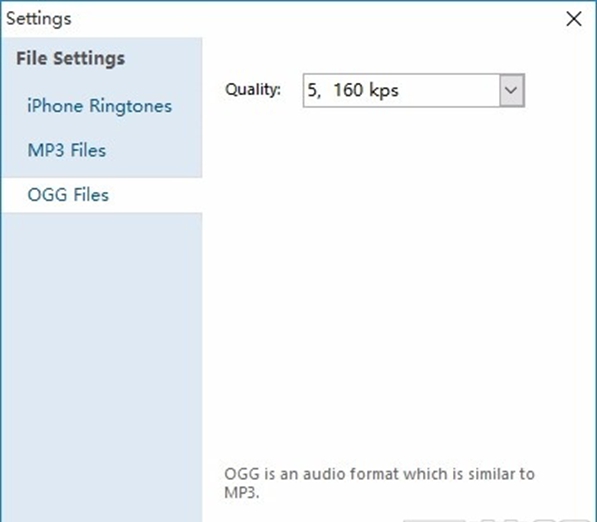Select the iPhone Ringtones section

point(100,106)
